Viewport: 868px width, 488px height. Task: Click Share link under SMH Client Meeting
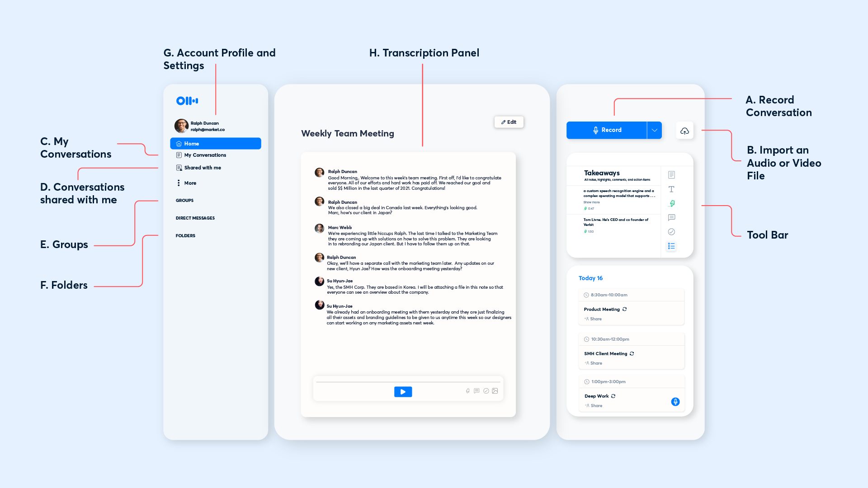point(595,363)
